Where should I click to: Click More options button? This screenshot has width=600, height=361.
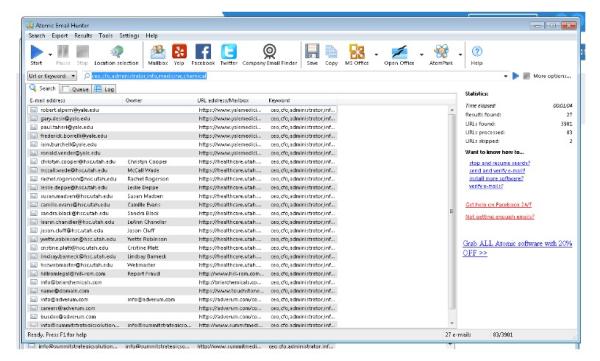point(552,76)
